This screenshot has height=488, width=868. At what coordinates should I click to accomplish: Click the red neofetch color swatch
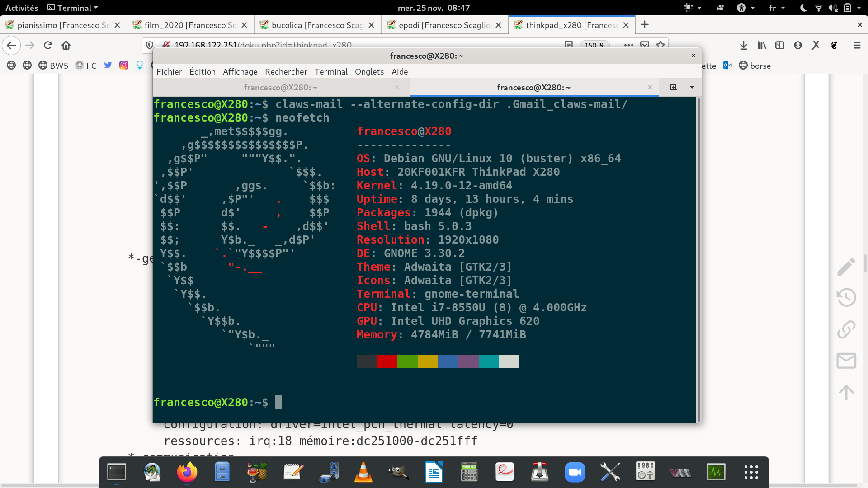click(x=387, y=361)
